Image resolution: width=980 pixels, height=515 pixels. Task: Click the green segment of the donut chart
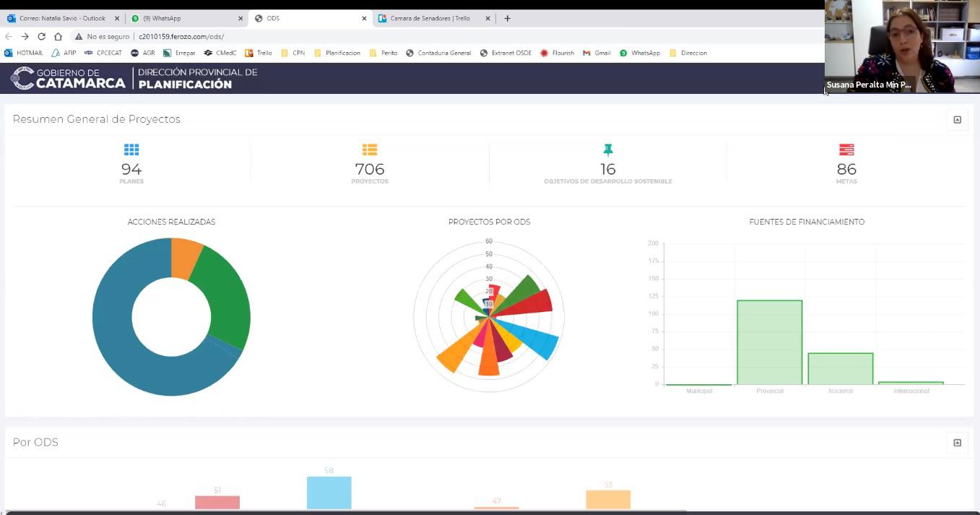[x=224, y=303]
